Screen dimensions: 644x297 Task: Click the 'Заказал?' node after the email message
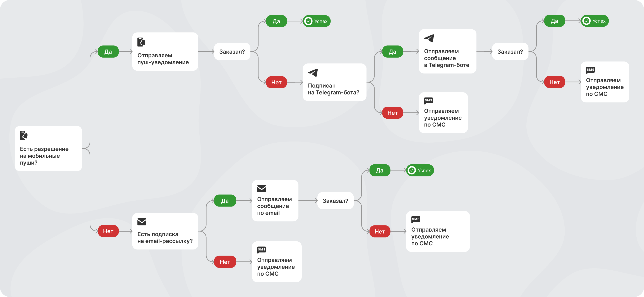[x=335, y=201]
